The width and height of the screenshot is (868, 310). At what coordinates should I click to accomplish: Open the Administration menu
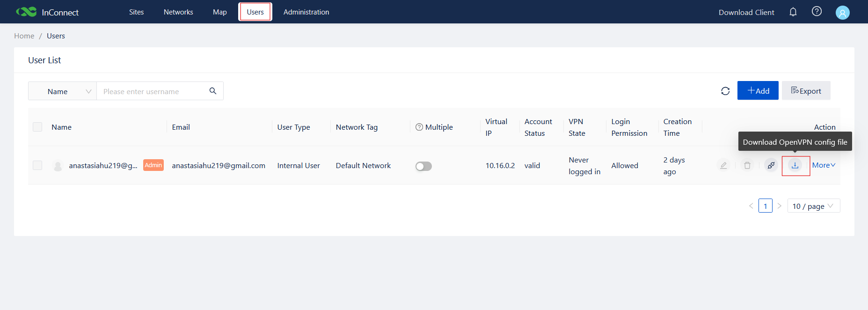point(306,12)
